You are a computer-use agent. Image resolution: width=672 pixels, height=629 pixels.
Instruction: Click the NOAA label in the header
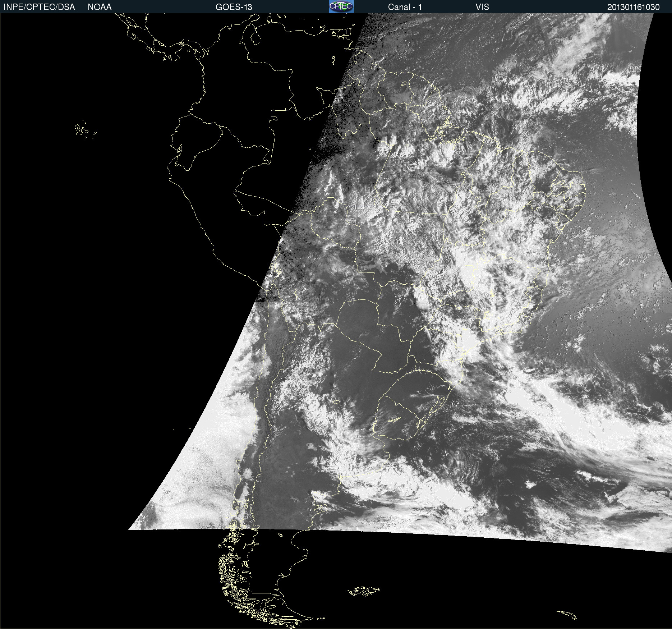click(100, 7)
